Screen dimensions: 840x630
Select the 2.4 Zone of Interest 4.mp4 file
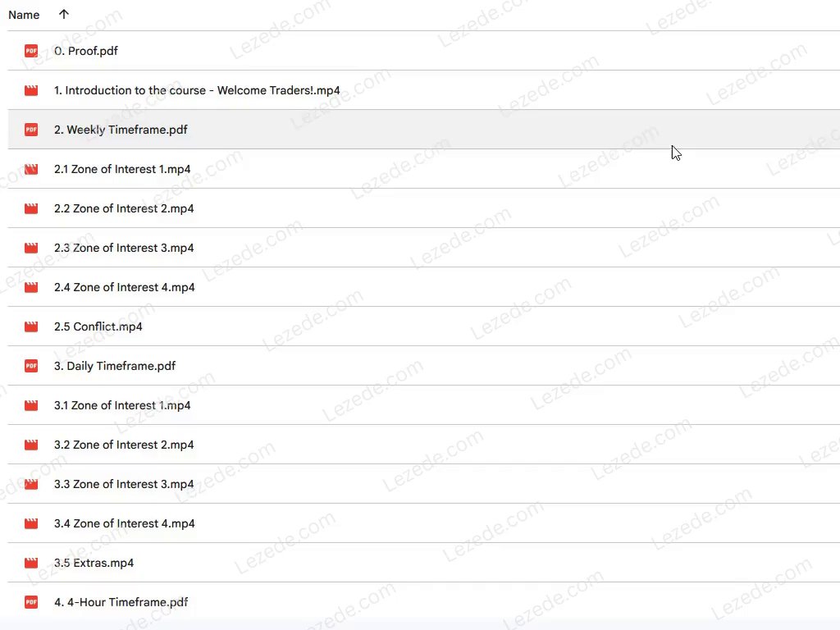coord(124,287)
